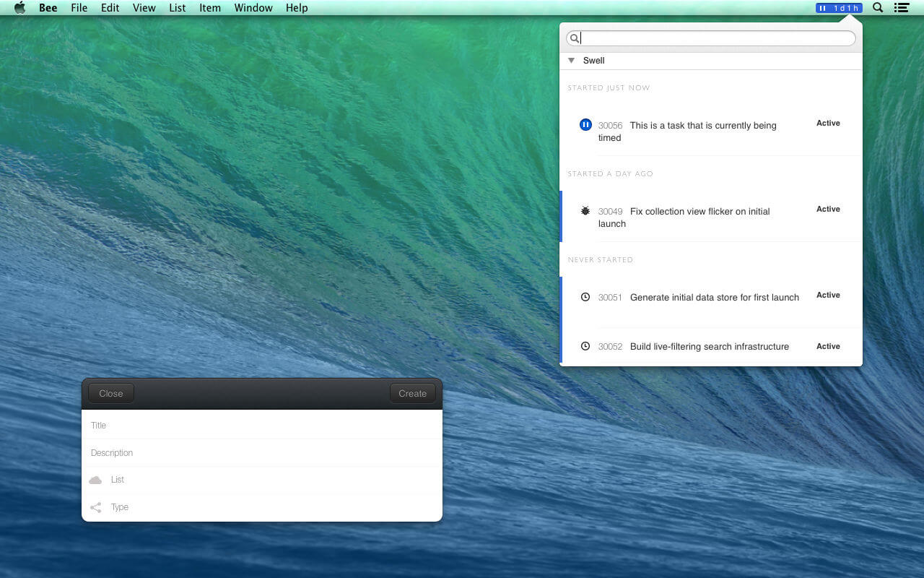Collapse the Swell group disclosure triangle
The width and height of the screenshot is (924, 578).
[x=572, y=61]
